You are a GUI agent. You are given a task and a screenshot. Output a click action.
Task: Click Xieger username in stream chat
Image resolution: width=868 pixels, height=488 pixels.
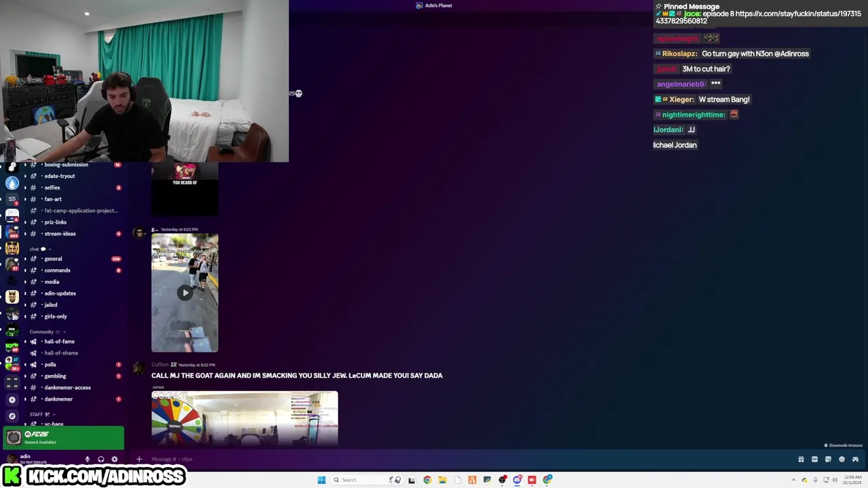682,99
